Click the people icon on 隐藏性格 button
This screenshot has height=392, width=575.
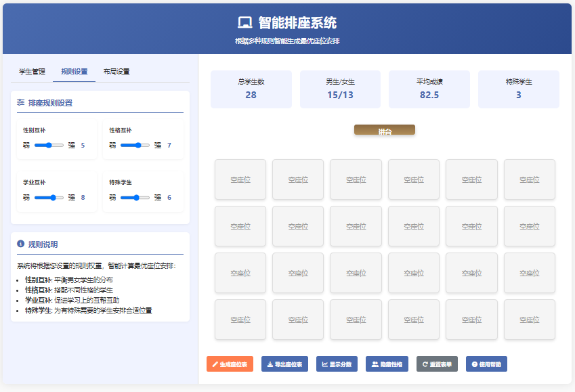click(377, 364)
